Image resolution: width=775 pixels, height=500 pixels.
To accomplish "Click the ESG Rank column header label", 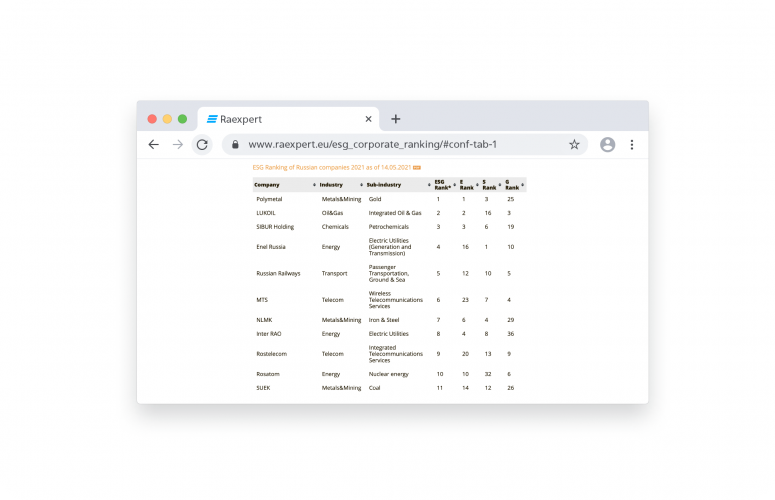I will point(442,185).
